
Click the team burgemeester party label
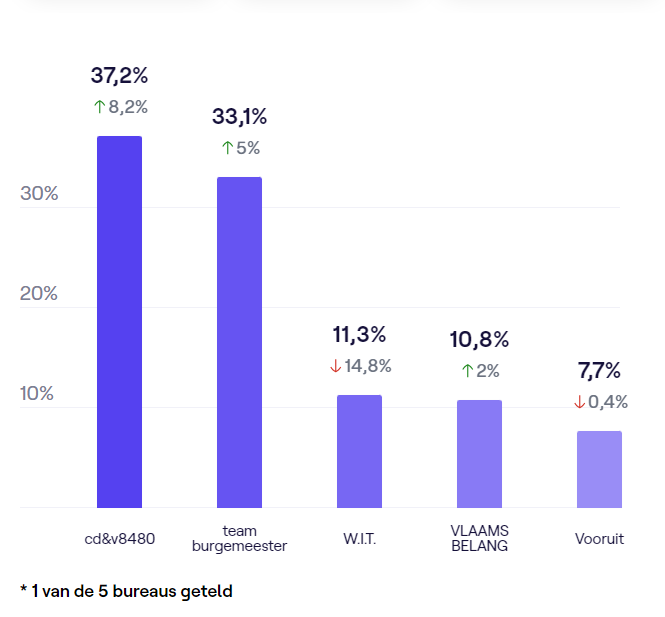pos(239,539)
